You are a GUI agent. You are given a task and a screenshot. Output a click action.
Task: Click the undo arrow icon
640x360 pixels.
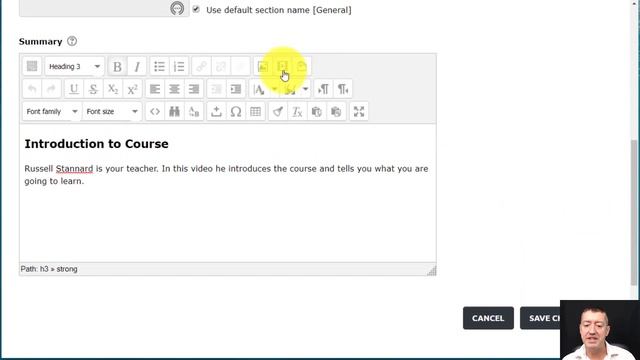click(32, 89)
